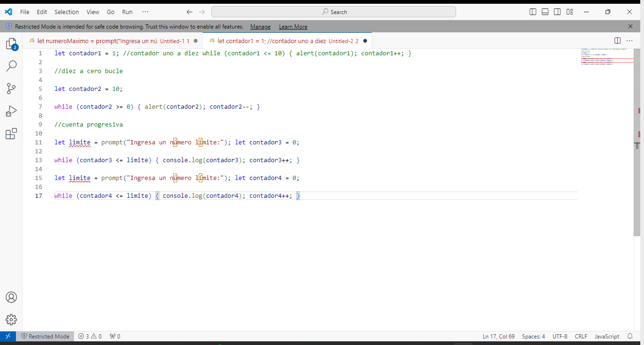Select the Untitled-2 tab
The height and width of the screenshot is (345, 644).
[x=287, y=41]
